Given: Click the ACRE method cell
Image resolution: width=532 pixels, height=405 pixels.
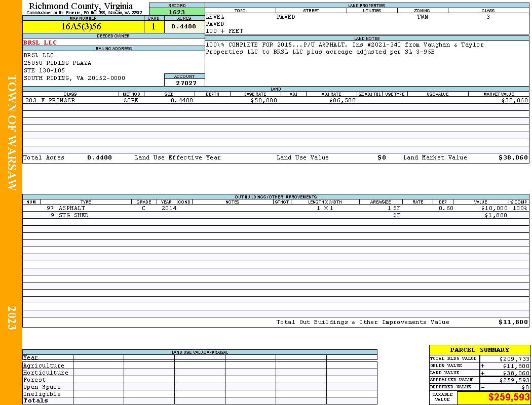Looking at the screenshot, I should [x=131, y=100].
